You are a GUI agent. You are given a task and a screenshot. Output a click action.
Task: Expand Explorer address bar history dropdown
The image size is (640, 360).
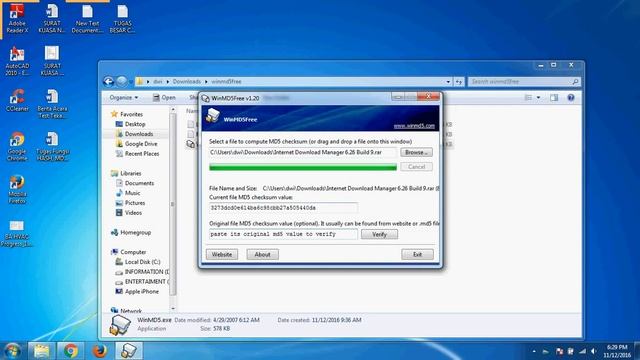tap(448, 82)
